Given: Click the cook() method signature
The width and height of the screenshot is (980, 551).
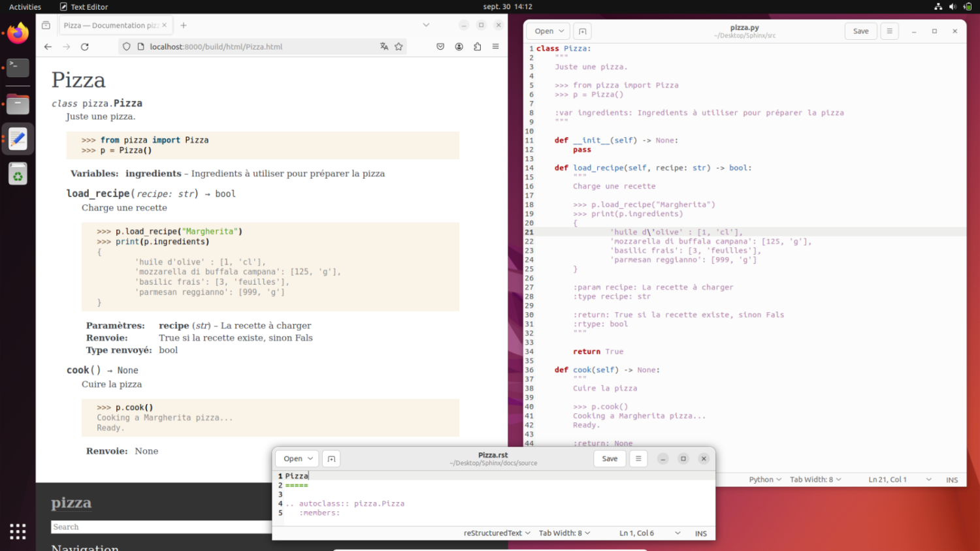Looking at the screenshot, I should coord(103,370).
